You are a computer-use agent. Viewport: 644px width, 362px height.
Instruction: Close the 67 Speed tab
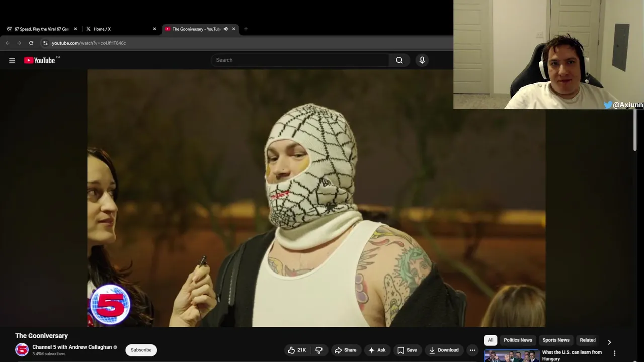[75, 29]
